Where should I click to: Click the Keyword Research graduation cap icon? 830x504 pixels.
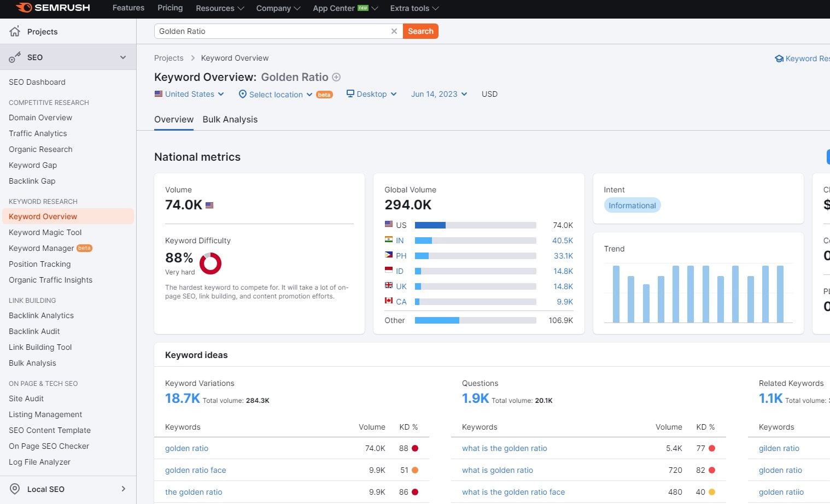pyautogui.click(x=779, y=58)
